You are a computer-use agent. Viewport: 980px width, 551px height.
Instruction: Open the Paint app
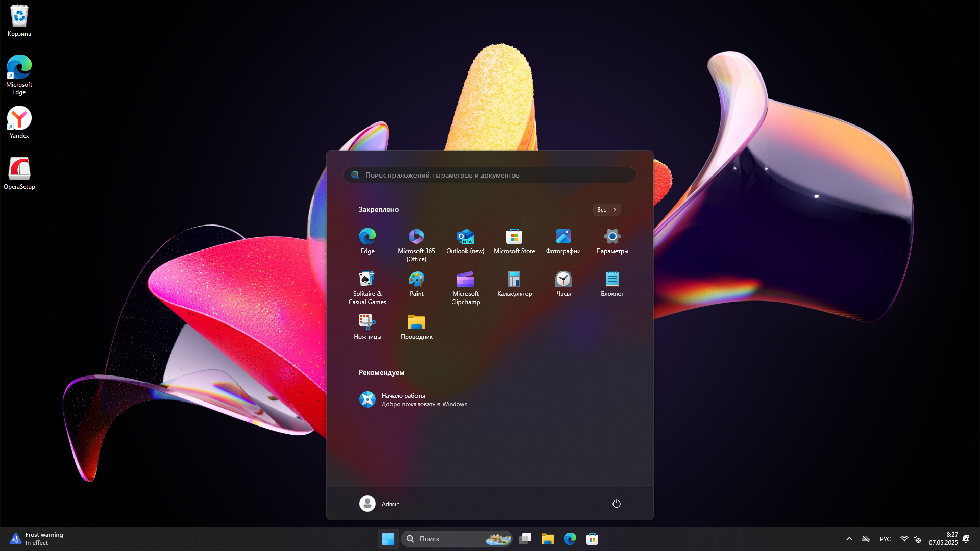[416, 285]
